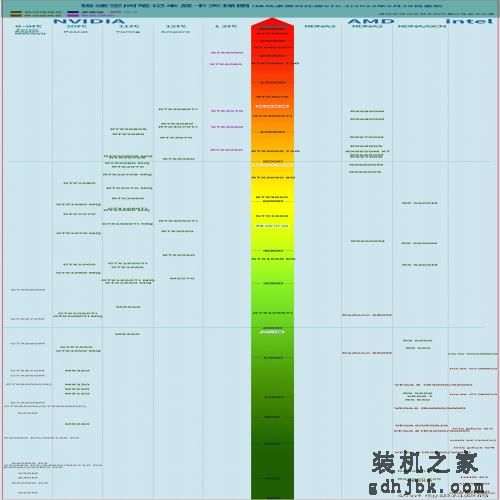Screen dimensions: 500x500
Task: Click the RDNA2 column header
Action: 367,26
